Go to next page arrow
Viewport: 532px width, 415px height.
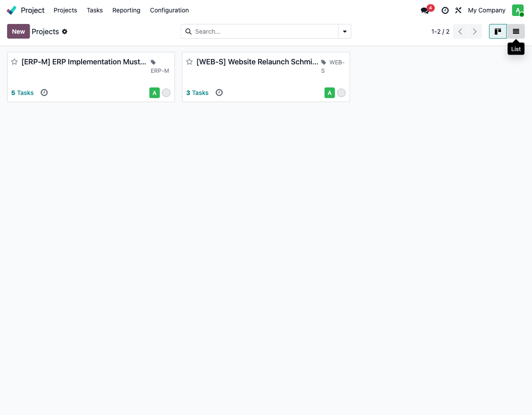coord(475,32)
